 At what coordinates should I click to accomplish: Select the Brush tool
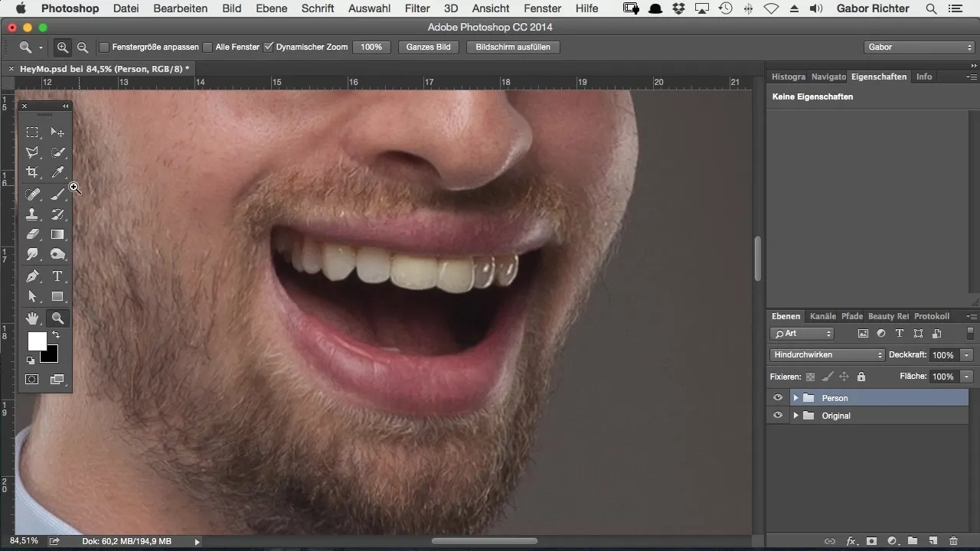[57, 194]
